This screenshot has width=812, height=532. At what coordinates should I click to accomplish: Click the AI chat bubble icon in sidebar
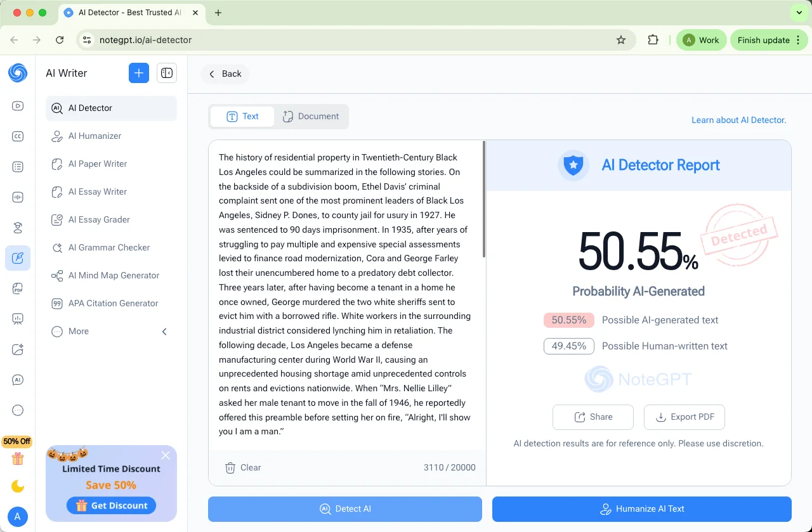18,380
